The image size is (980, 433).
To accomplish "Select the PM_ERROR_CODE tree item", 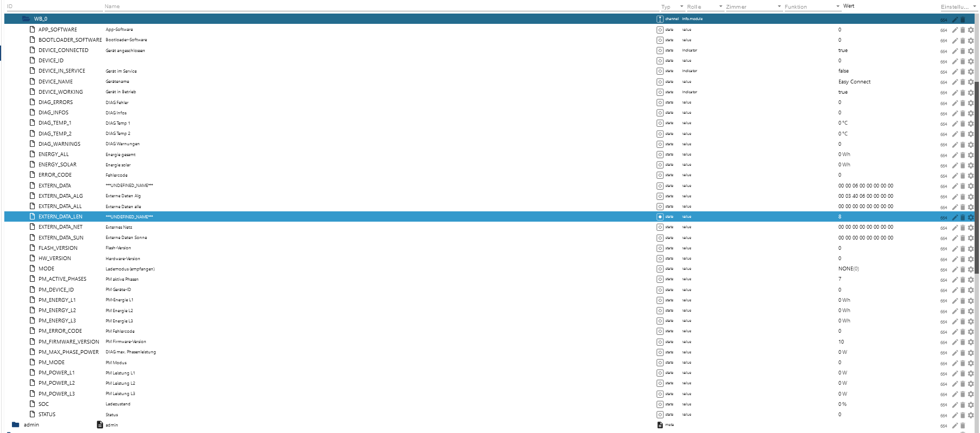I will point(60,331).
